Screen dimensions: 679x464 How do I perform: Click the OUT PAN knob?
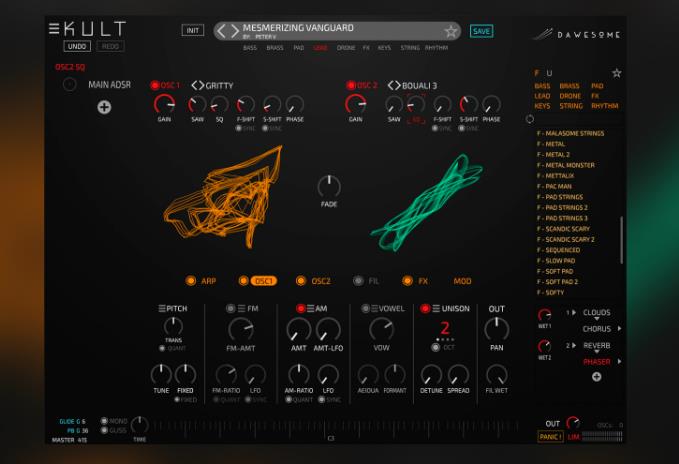point(496,329)
